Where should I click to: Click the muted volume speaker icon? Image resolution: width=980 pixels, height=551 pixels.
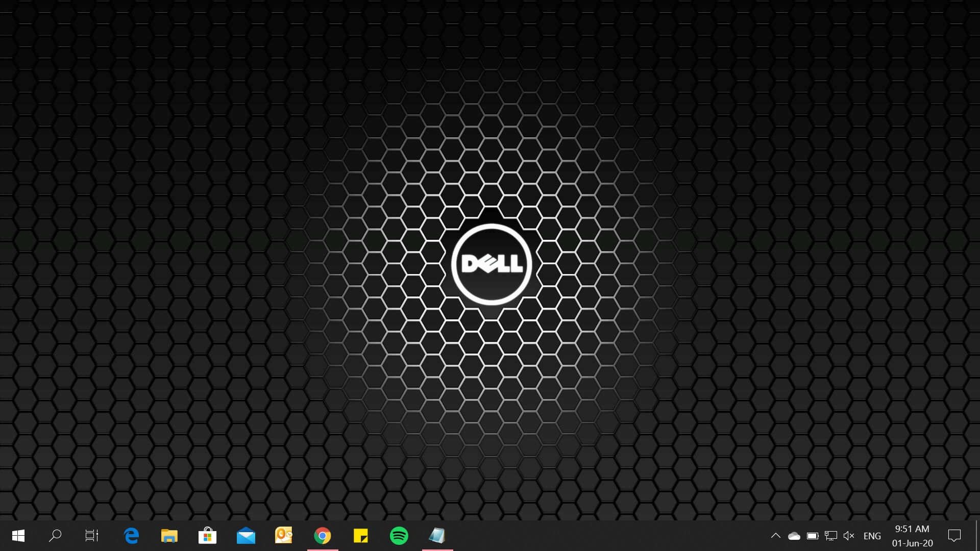pyautogui.click(x=849, y=536)
